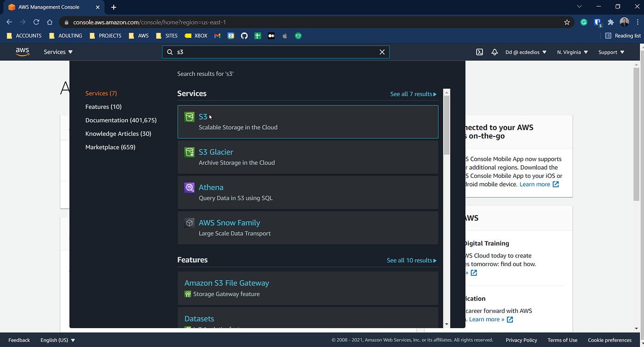This screenshot has height=347, width=644.
Task: Open Amazon S3 File Gateway feature
Action: (x=308, y=288)
